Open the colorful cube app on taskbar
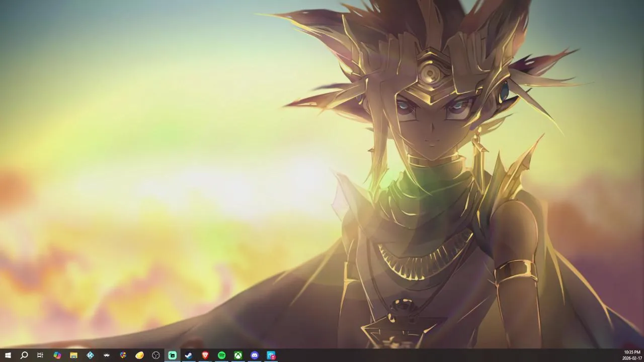The height and width of the screenshot is (362, 644). point(123,355)
